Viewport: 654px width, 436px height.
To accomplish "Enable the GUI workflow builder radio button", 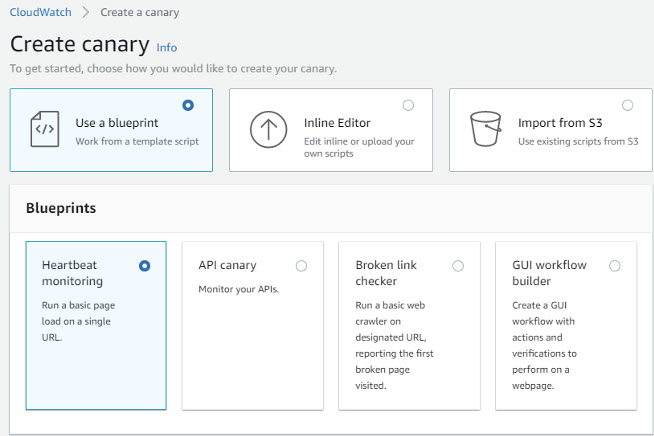I will click(614, 266).
